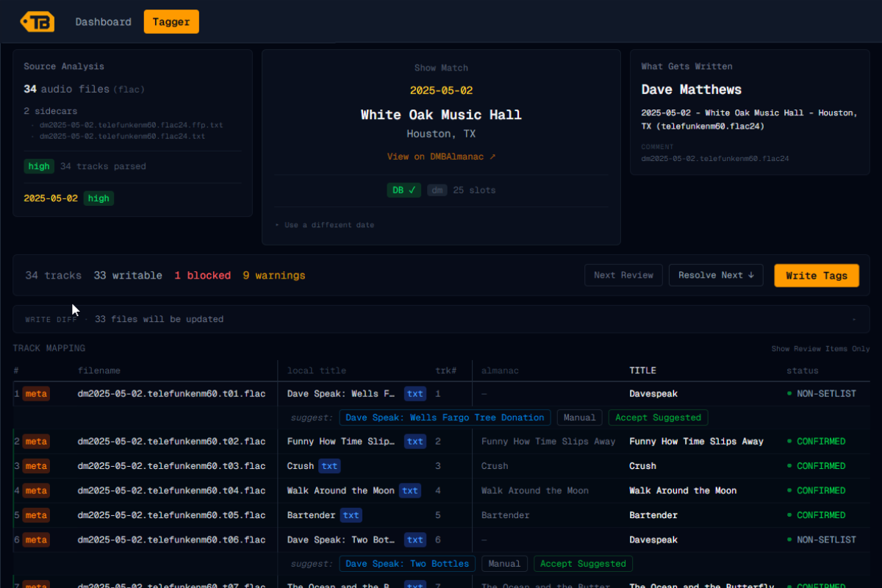Screen dimensions: 882x588
Task: Click the 33 writable counter
Action: click(x=128, y=276)
